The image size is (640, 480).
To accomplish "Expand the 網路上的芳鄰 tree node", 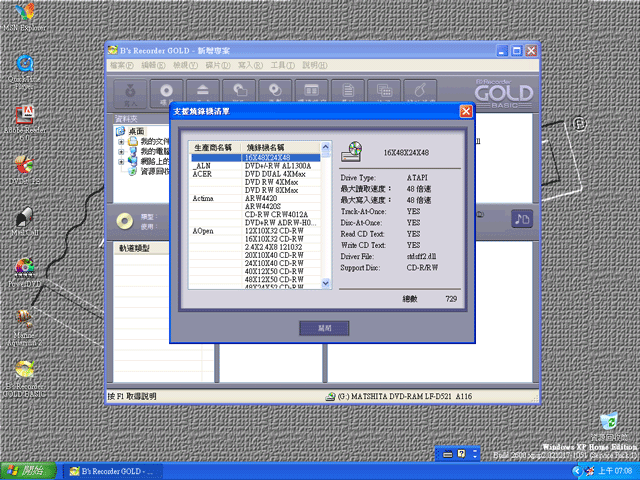I will 121,162.
